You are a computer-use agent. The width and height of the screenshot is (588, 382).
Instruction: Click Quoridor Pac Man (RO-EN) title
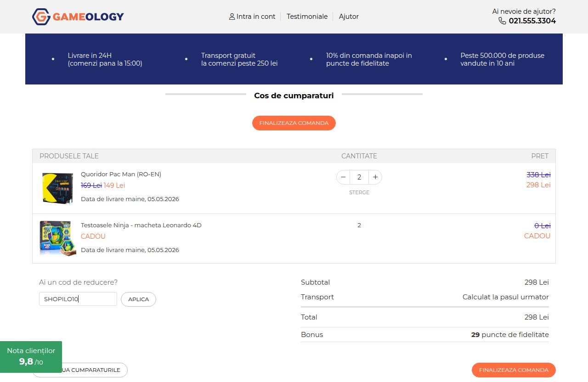click(x=121, y=174)
